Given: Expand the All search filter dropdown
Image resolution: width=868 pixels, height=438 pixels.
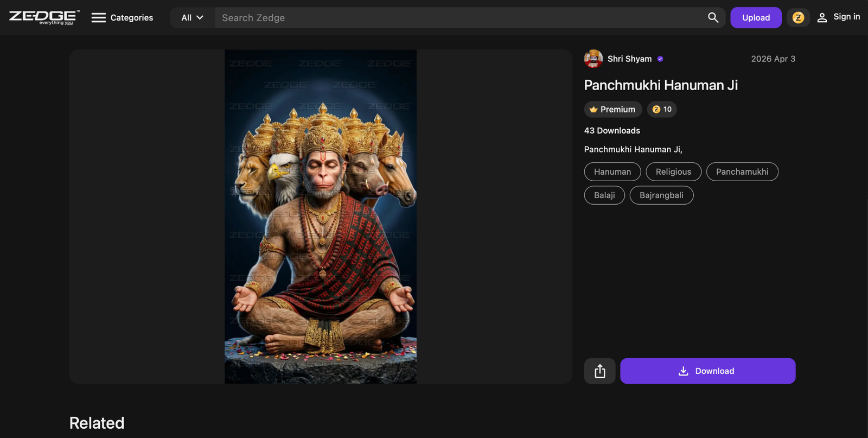Looking at the screenshot, I should (x=193, y=18).
